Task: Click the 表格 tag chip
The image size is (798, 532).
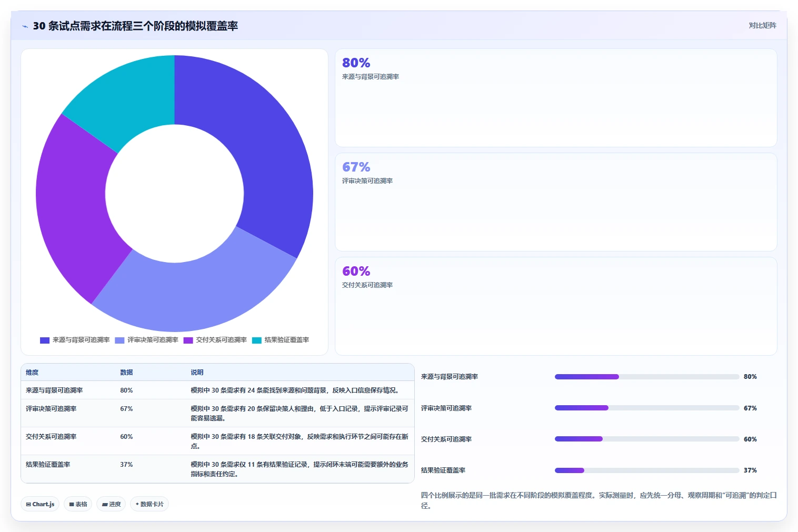Action: pyautogui.click(x=78, y=504)
